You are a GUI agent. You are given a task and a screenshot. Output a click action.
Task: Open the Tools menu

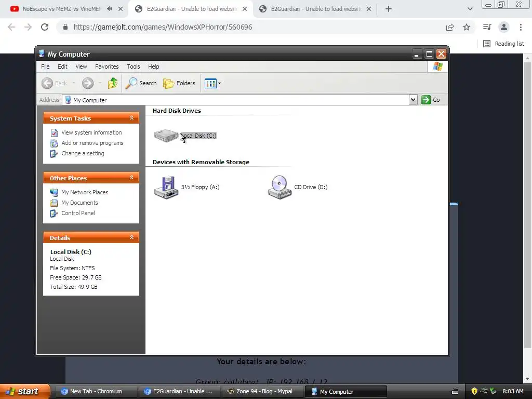click(x=134, y=66)
